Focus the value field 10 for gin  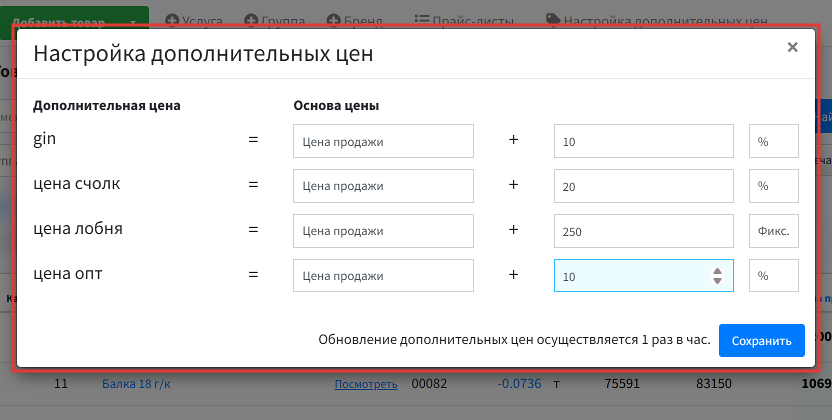point(644,141)
